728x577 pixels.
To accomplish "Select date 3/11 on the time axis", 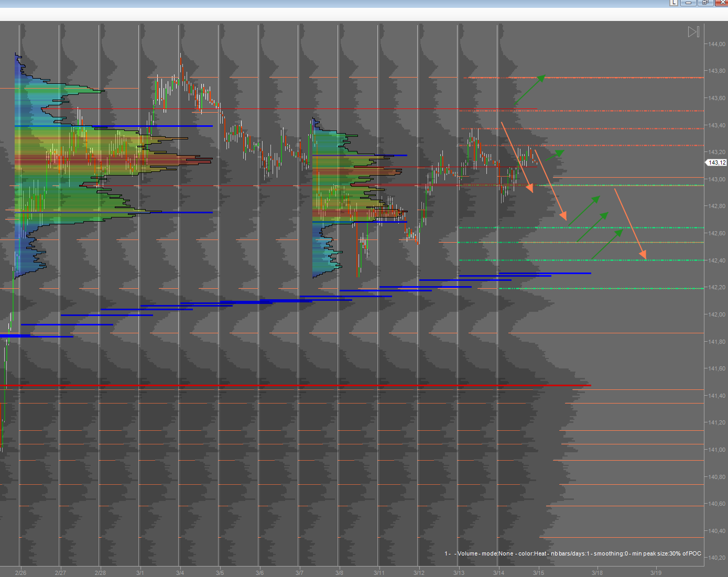I will tap(379, 573).
